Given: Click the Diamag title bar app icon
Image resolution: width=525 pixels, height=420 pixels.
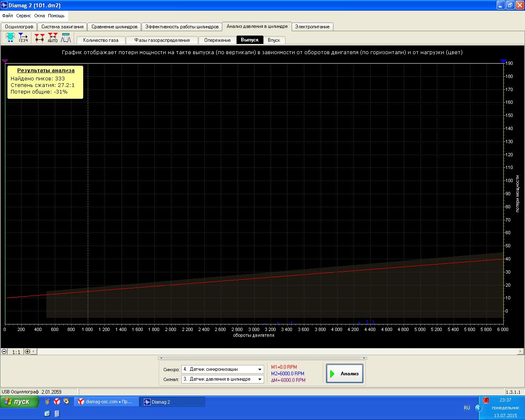Looking at the screenshot, I should click(5, 5).
